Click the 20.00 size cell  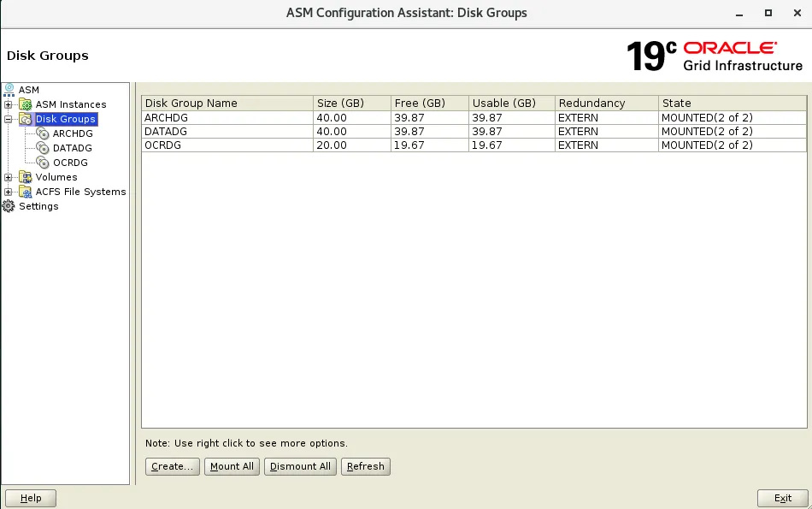(x=352, y=145)
